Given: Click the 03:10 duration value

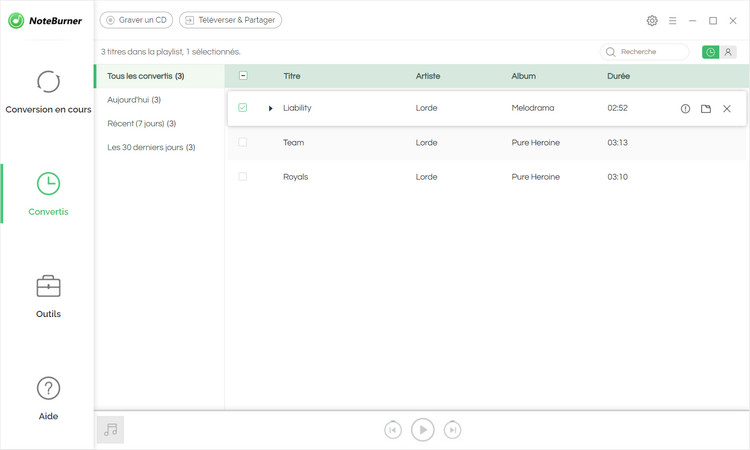Looking at the screenshot, I should pos(618,177).
